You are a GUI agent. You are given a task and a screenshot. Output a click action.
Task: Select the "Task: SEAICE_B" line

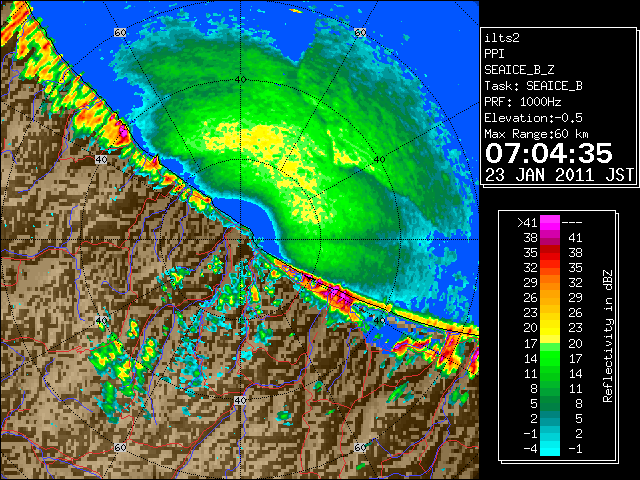[x=533, y=86]
